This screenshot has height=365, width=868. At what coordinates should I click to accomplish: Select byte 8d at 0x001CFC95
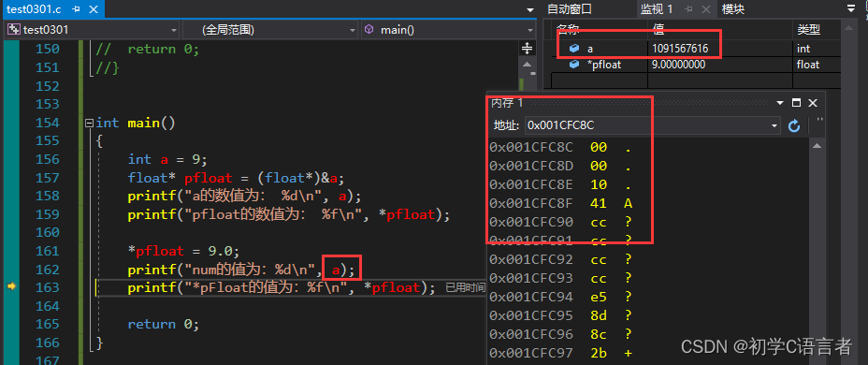599,315
